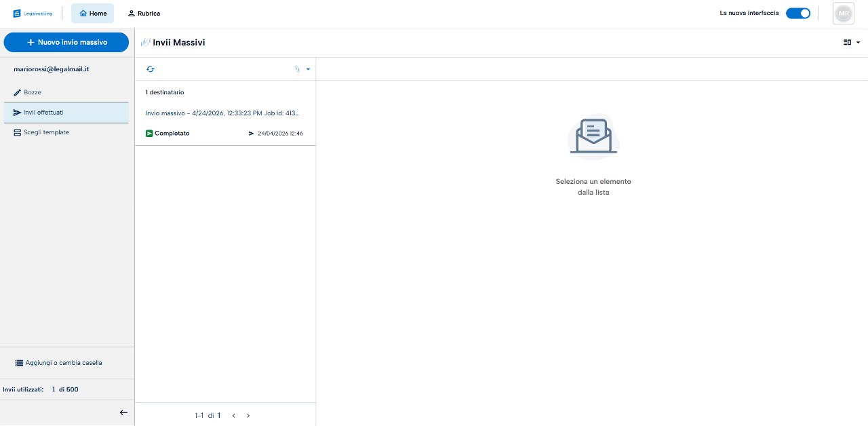Click the sort order icon
868x426 pixels.
[x=297, y=69]
